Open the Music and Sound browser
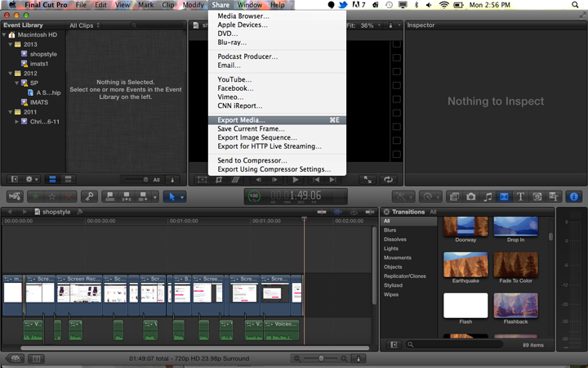Image resolution: width=588 pixels, height=368 pixels. (x=488, y=197)
